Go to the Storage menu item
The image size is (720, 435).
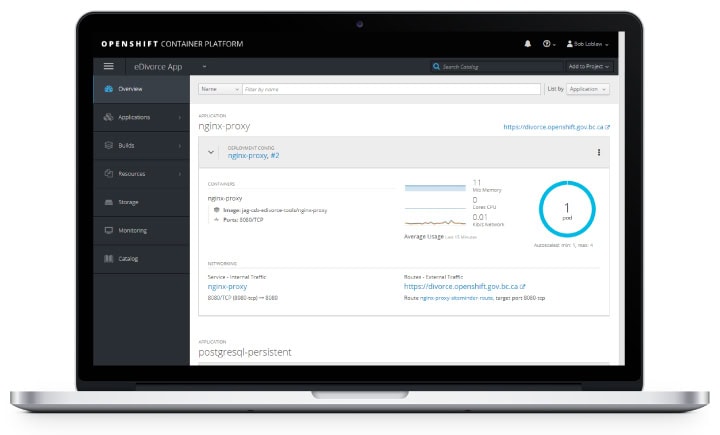click(x=141, y=202)
